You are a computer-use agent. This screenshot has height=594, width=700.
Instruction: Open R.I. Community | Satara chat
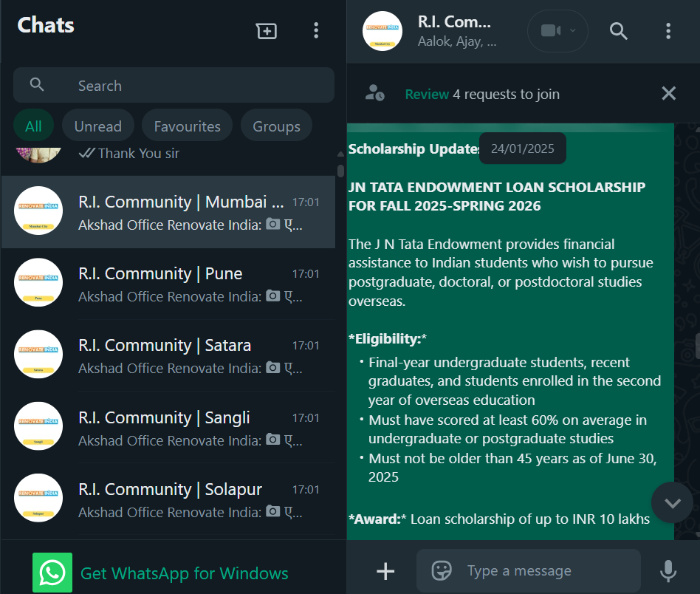pos(168,355)
